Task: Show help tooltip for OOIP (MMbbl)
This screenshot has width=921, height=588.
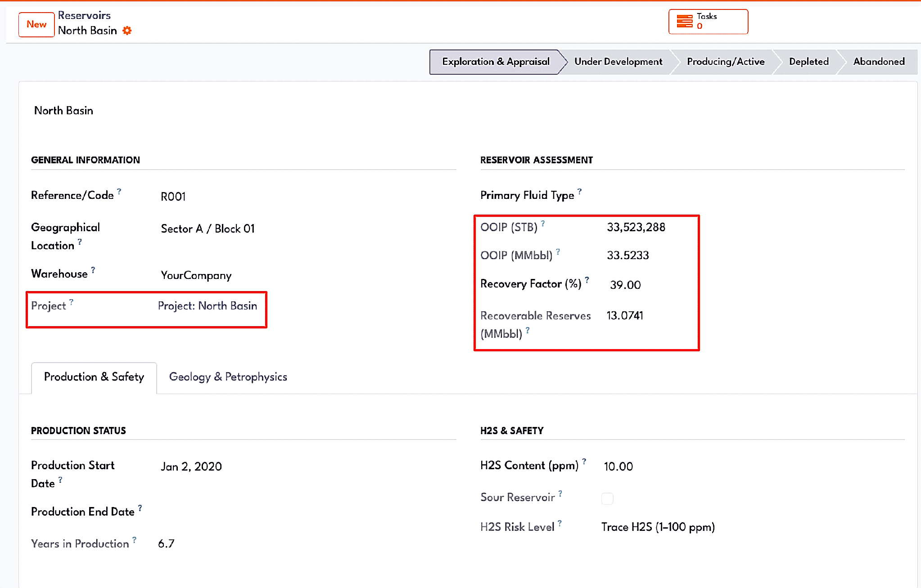Action: (558, 252)
